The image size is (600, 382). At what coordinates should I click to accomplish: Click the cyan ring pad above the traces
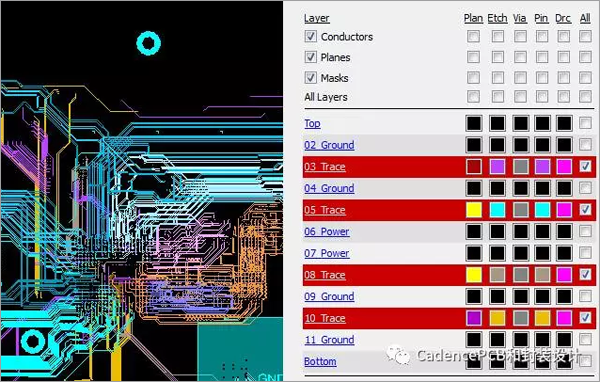pos(149,43)
